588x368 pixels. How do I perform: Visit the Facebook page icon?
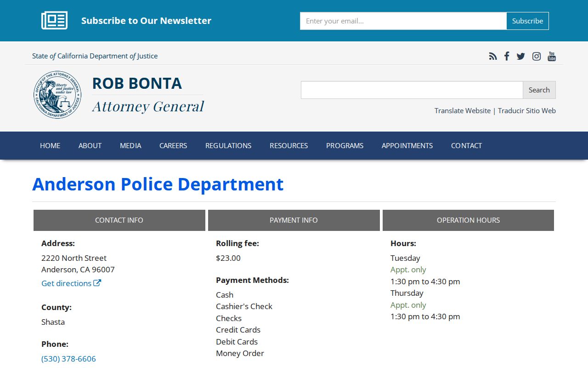tap(507, 56)
